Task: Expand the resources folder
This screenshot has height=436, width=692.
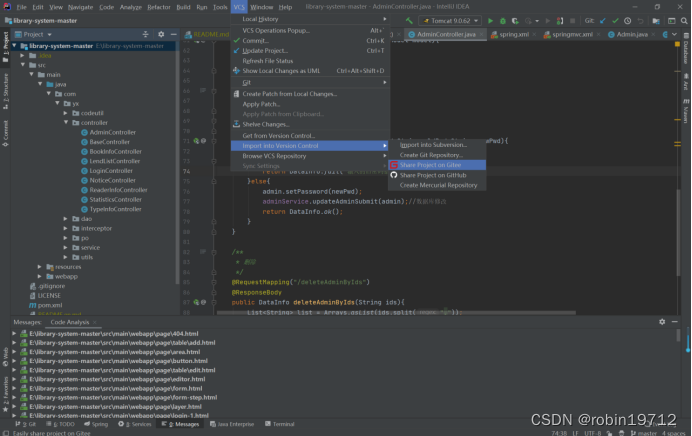Action: coord(40,267)
